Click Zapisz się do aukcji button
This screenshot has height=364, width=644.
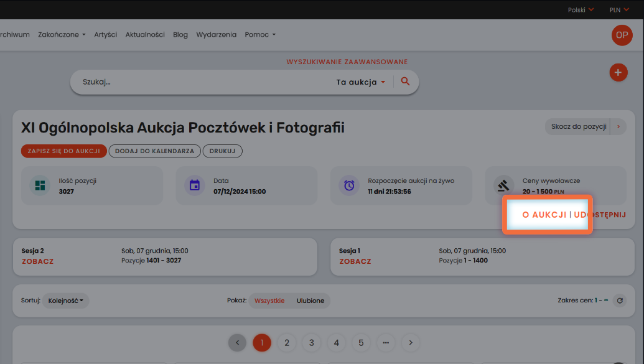(x=63, y=151)
